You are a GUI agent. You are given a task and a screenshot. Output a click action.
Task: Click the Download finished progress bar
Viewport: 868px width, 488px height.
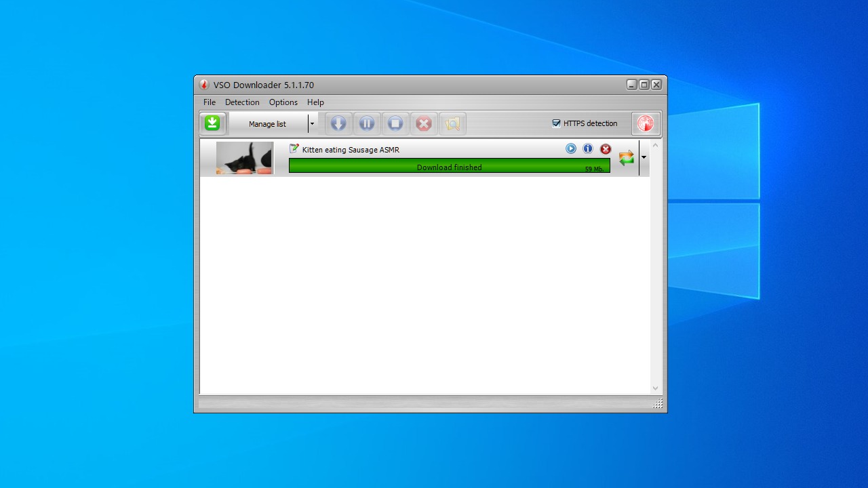tap(450, 165)
